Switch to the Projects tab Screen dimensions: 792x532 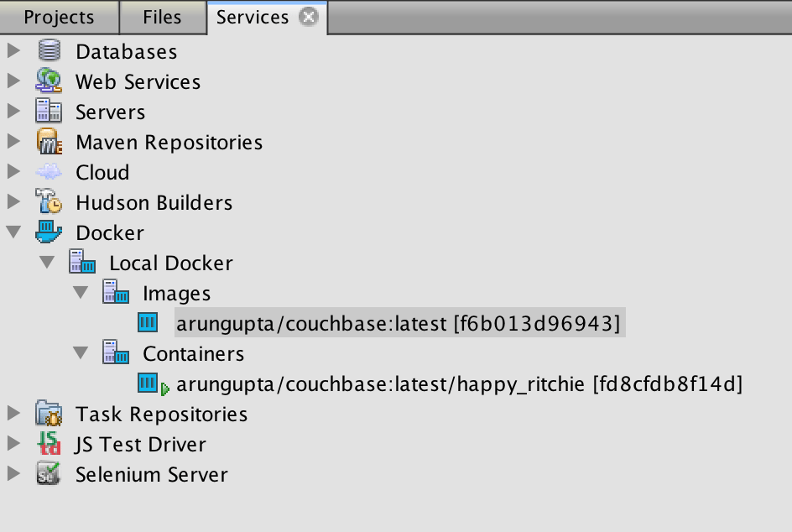59,16
